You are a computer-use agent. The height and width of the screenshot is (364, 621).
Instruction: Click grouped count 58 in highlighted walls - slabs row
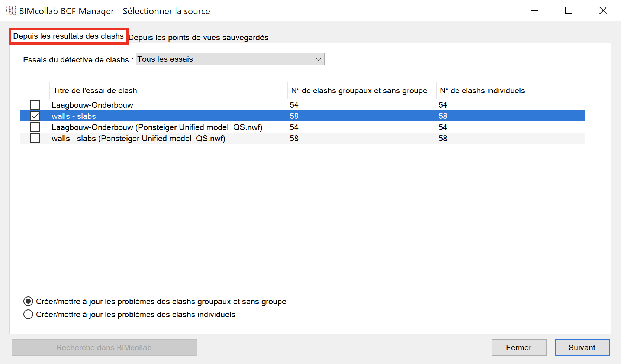[x=294, y=116]
